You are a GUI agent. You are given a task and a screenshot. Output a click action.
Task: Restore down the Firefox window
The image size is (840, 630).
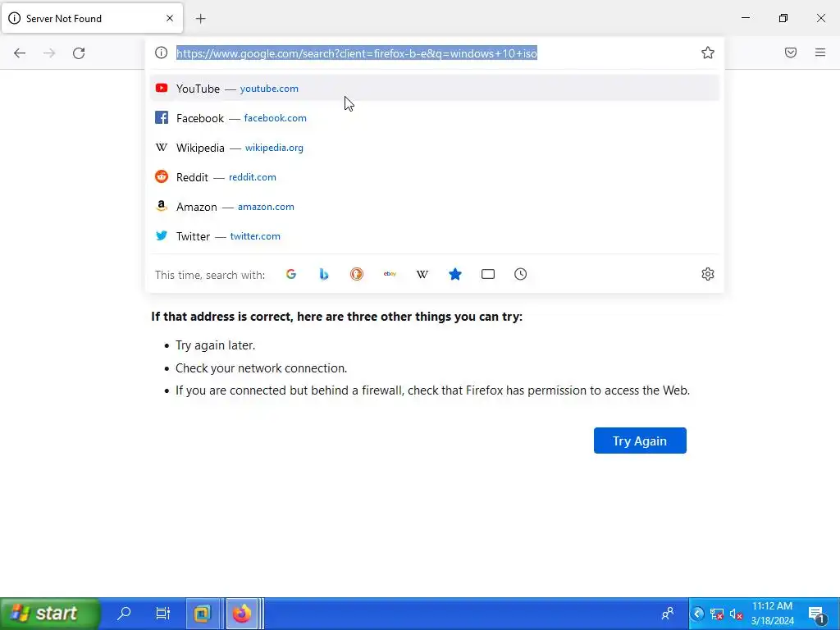coord(783,18)
